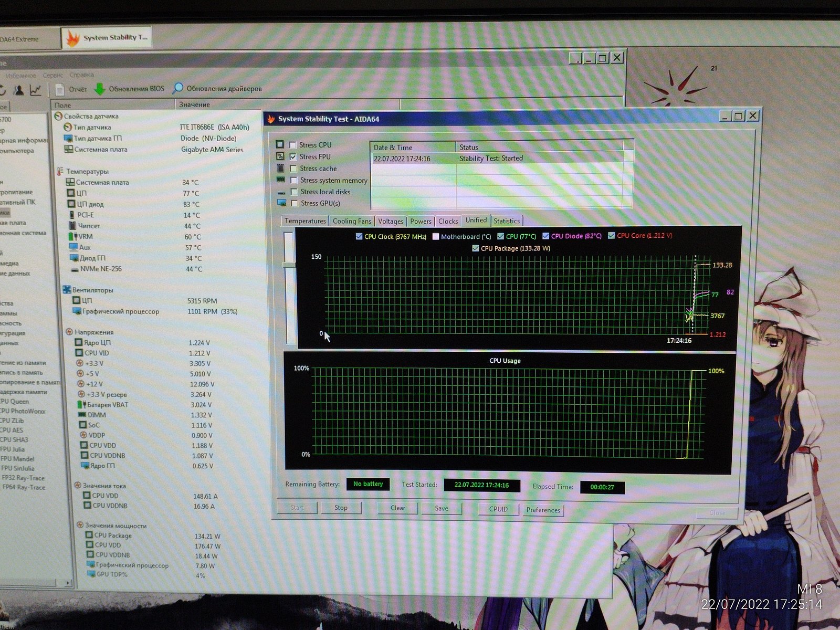This screenshot has height=630, width=840.
Task: Open the CPUID button
Action: click(498, 509)
